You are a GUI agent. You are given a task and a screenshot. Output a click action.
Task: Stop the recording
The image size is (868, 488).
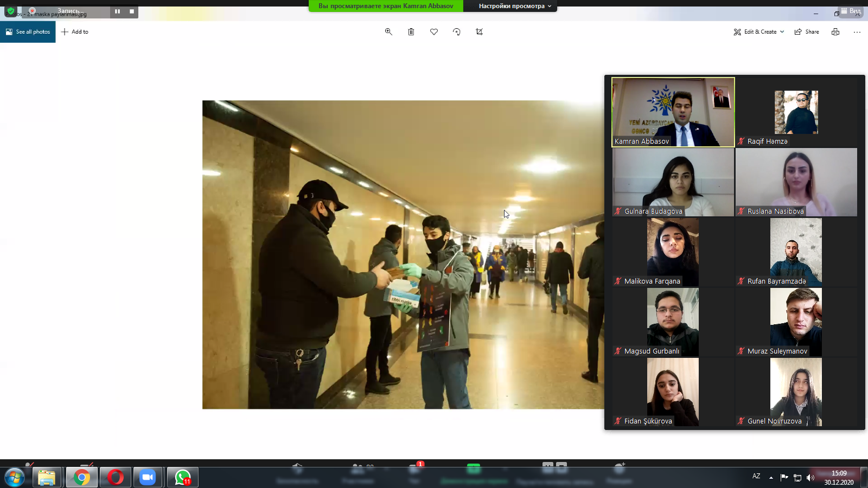[x=132, y=11]
